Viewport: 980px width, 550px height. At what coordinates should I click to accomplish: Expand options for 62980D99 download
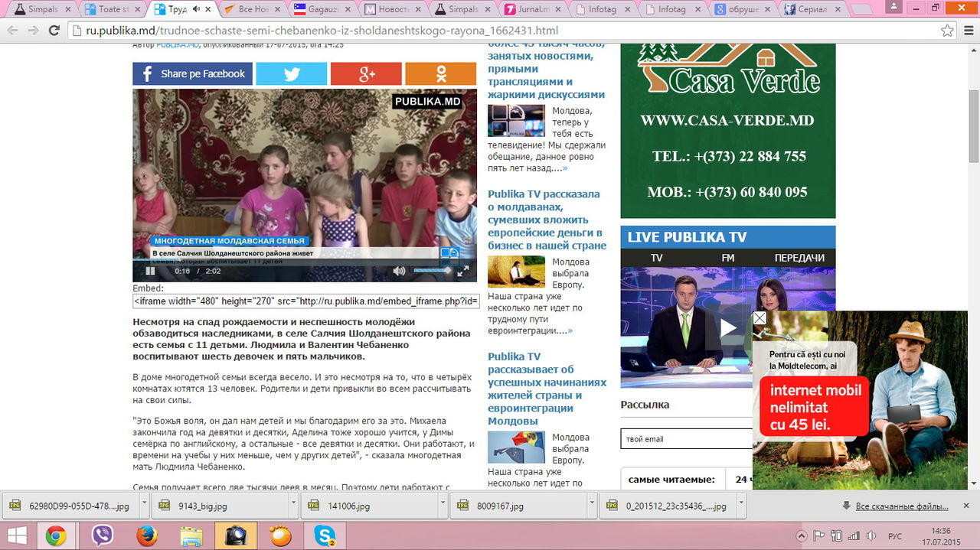point(145,506)
